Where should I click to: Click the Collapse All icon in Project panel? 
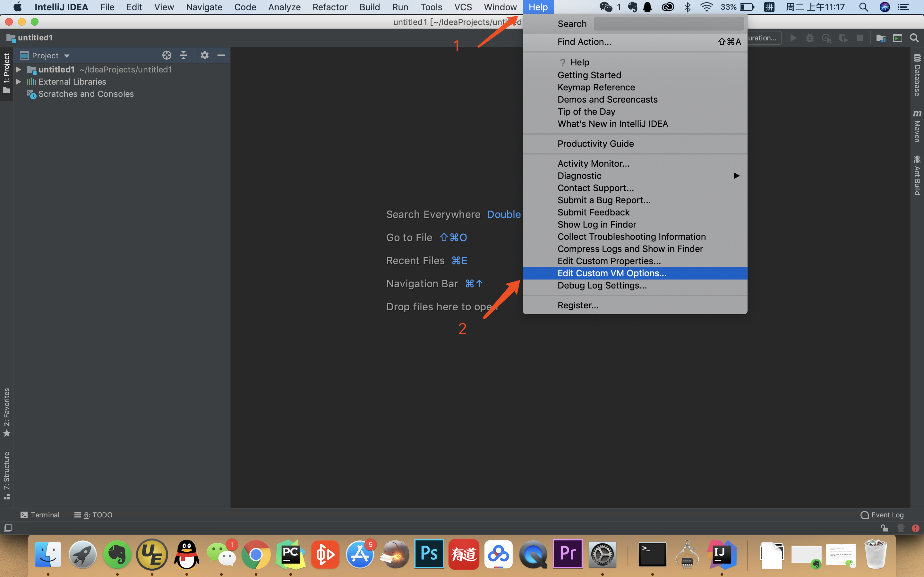click(184, 55)
